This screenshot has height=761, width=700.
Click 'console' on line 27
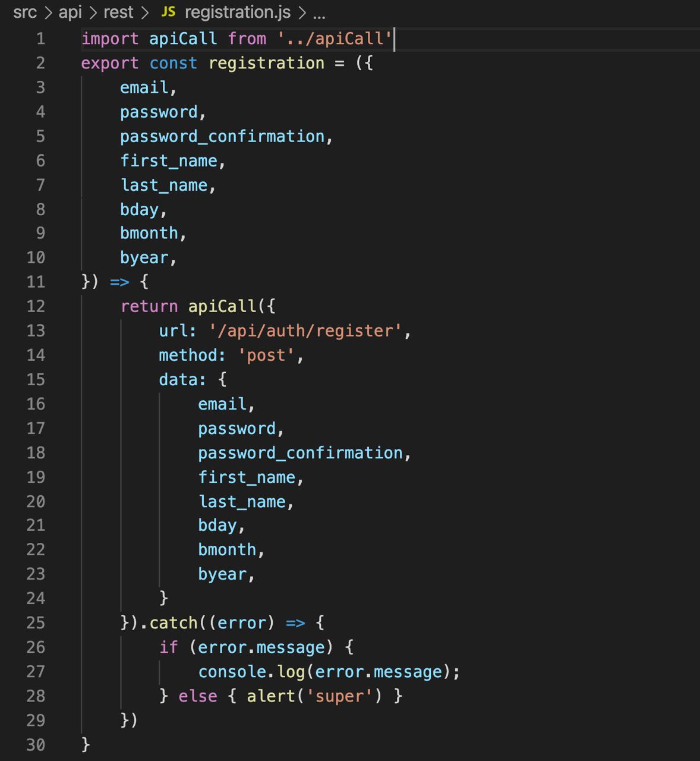pos(232,671)
